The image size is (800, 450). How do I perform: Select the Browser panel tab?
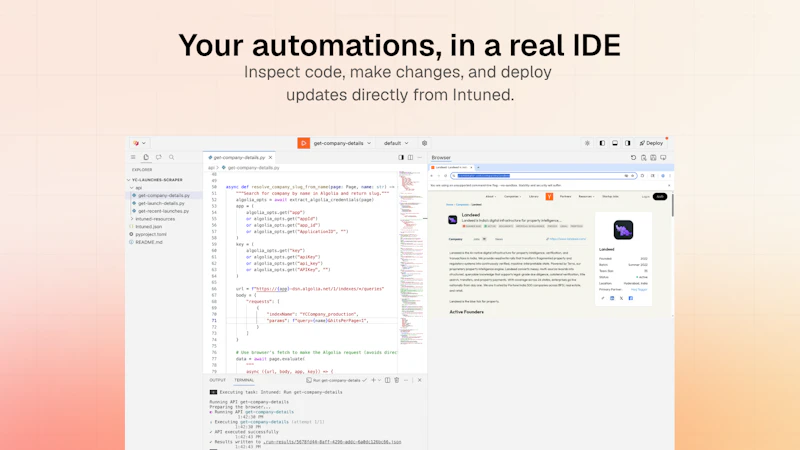coord(441,158)
